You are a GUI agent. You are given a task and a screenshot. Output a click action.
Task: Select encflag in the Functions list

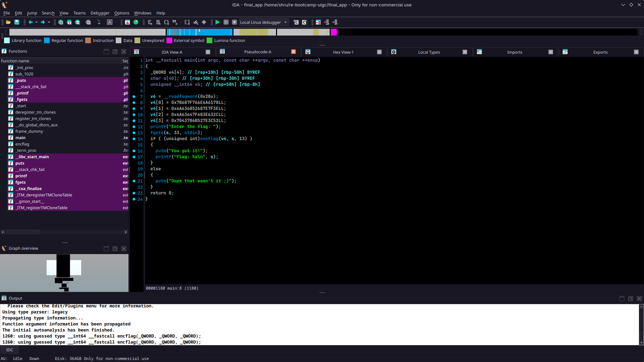point(22,144)
